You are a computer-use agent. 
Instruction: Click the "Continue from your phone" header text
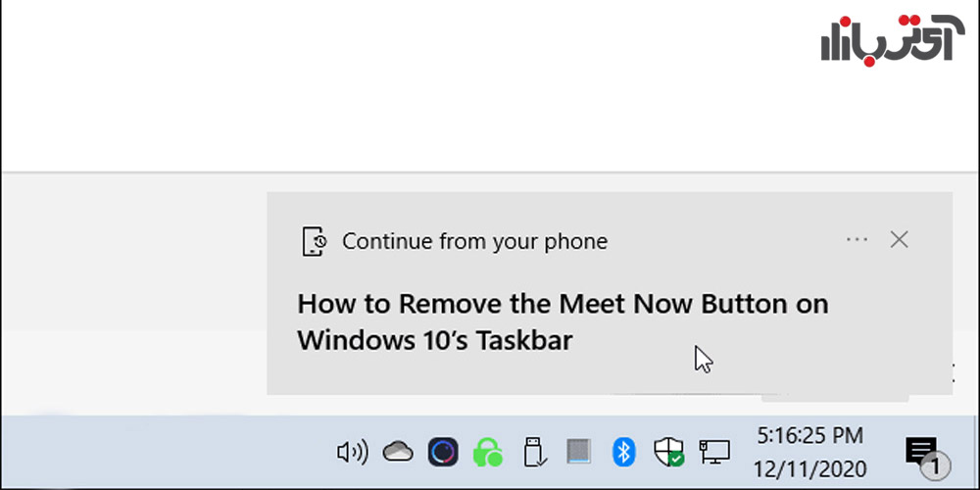(475, 241)
